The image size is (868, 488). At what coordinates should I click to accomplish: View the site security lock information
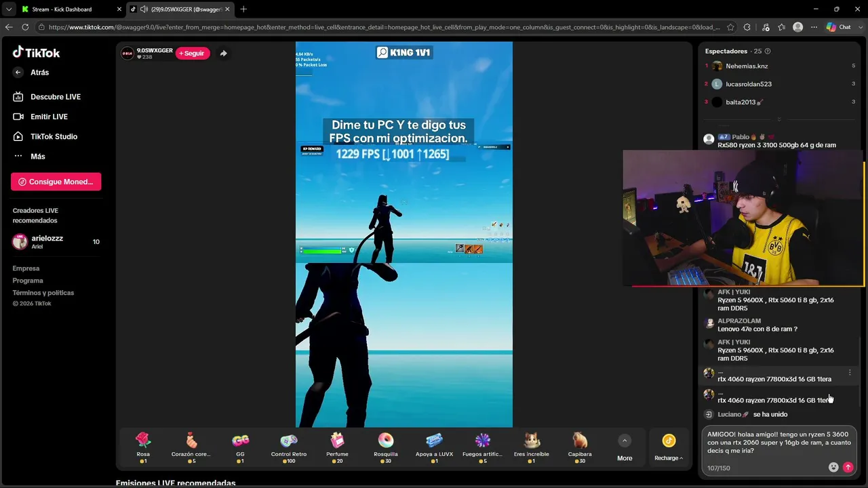click(41, 27)
